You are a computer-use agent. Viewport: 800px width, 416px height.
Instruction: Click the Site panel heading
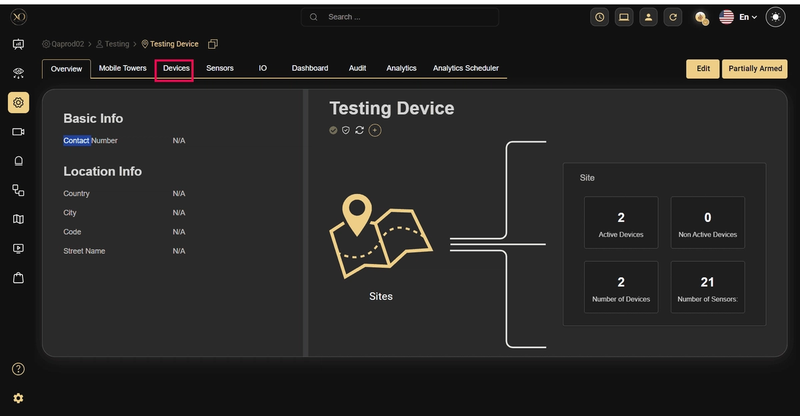(587, 178)
